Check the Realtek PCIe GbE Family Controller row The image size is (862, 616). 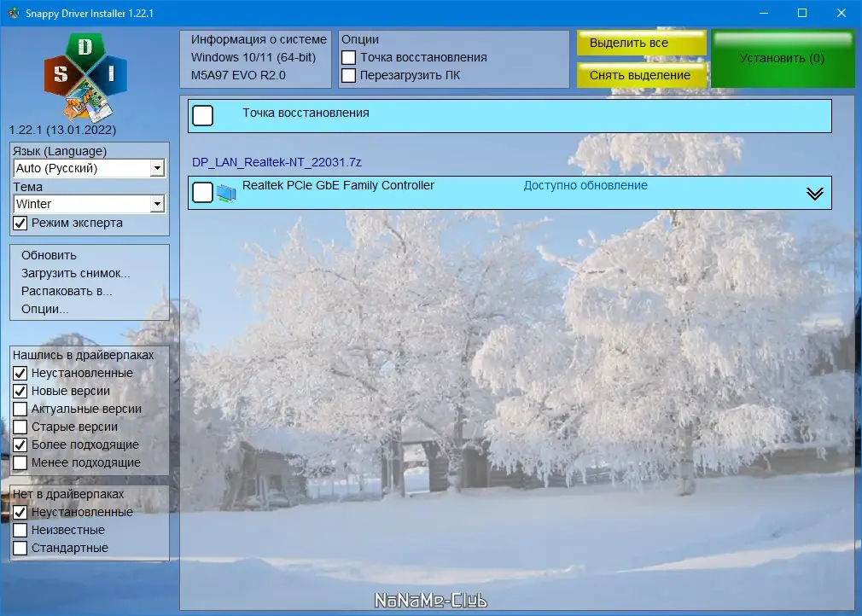[x=202, y=192]
